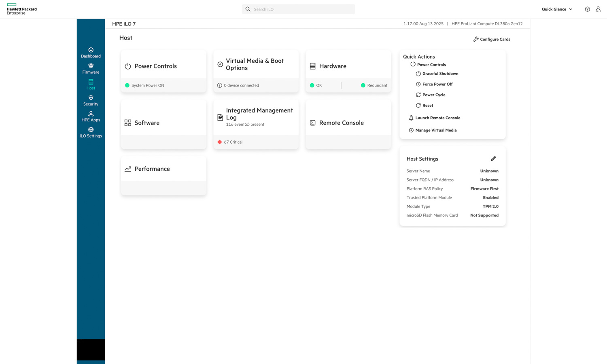Go to Firmware in the sidebar
Image resolution: width=607 pixels, height=364 pixels.
91,69
